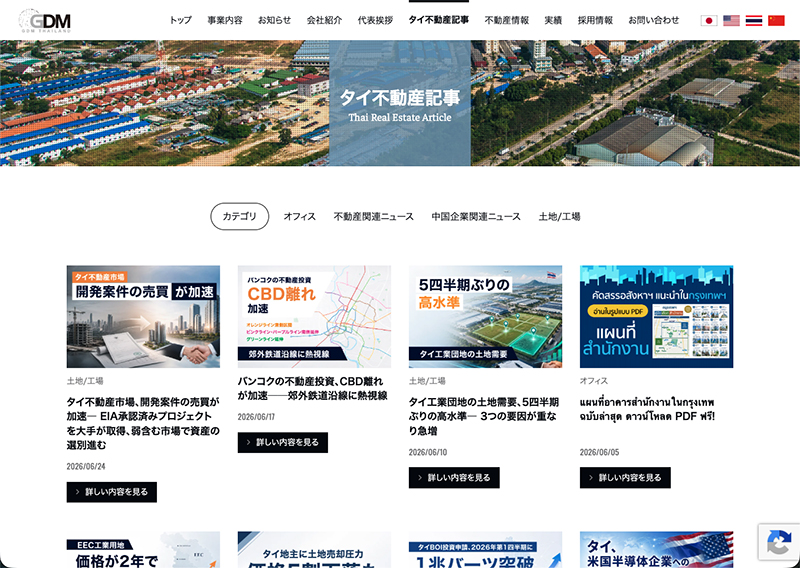
Task: Open the 採用情報 menu item
Action: (x=595, y=20)
